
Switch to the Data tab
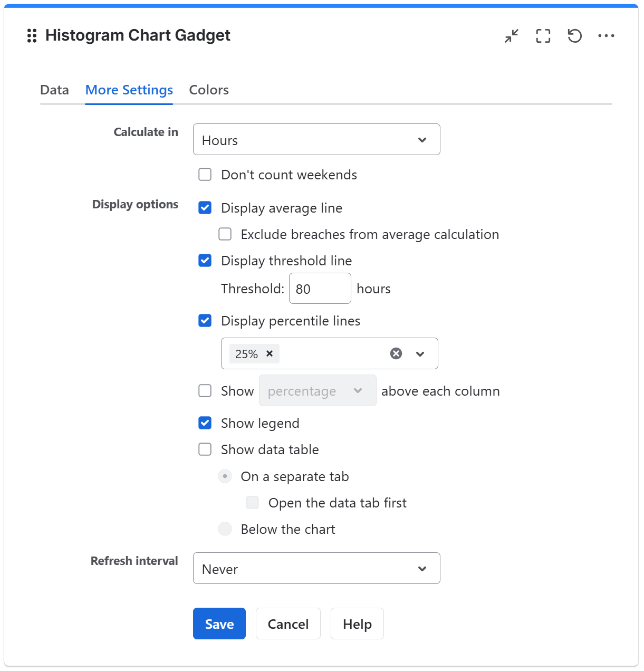pos(54,90)
